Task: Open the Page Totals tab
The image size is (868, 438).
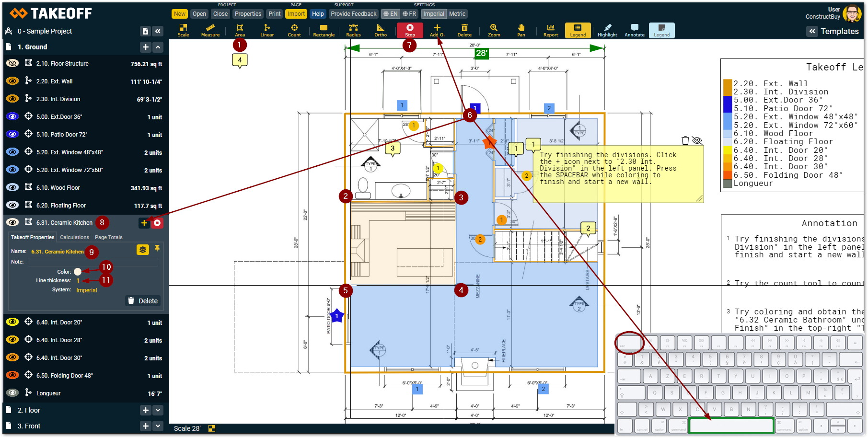Action: 108,237
